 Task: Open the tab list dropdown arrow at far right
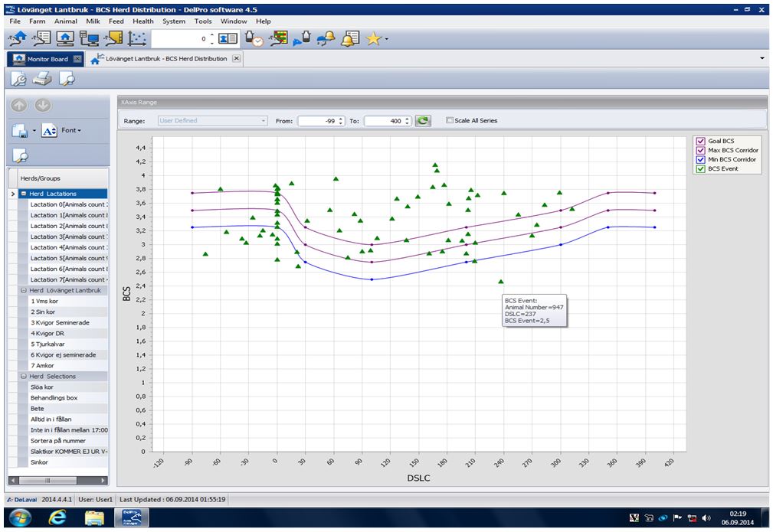coord(762,58)
